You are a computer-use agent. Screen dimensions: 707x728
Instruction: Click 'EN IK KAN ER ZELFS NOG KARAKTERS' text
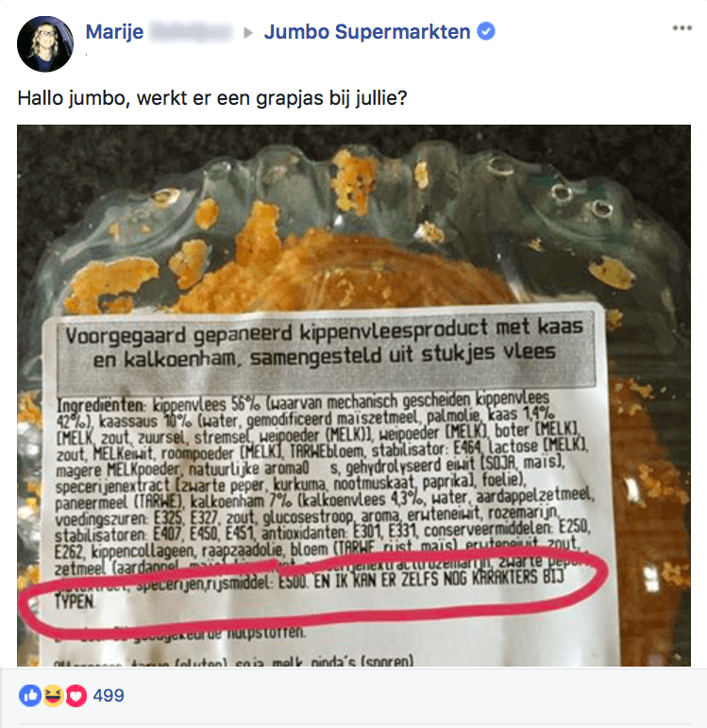tap(425, 580)
